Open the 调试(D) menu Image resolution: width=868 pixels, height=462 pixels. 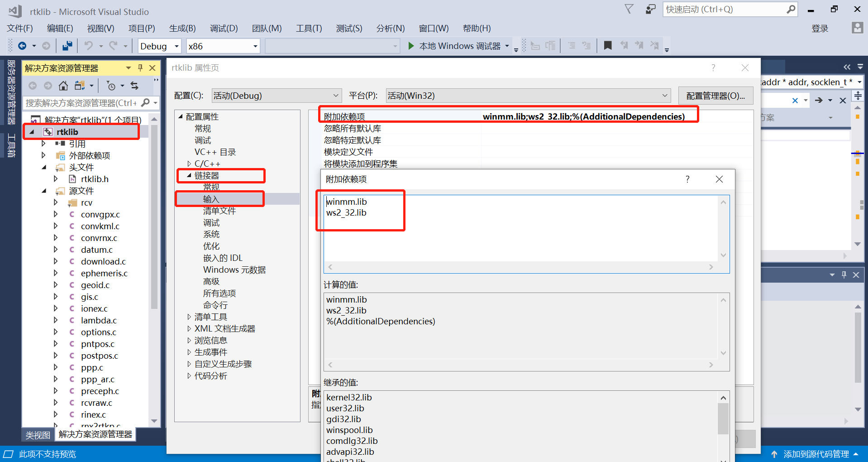pyautogui.click(x=224, y=28)
